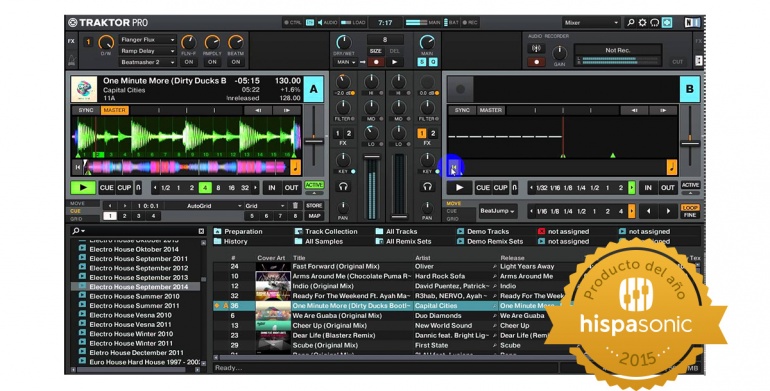Click STORE cue button
The height and width of the screenshot is (391, 770).
click(314, 206)
